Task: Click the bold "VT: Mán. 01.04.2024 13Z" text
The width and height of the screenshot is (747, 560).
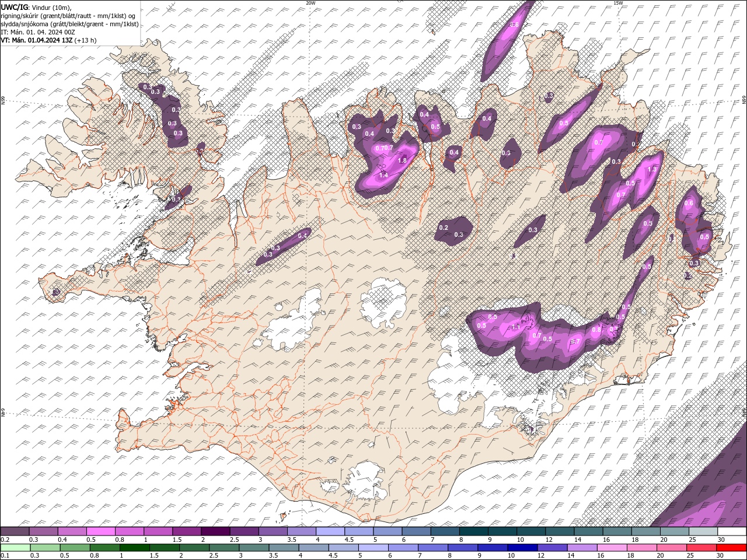Action: tap(36, 40)
